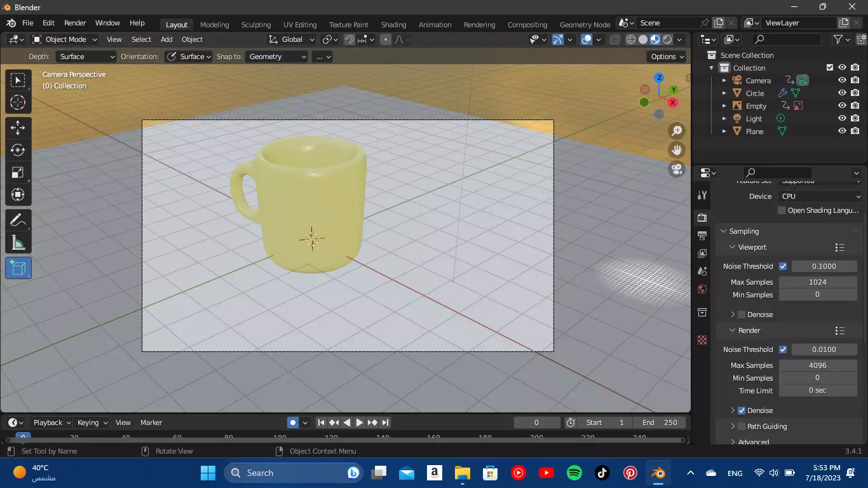Toggle Render Noise Threshold checkbox

(783, 349)
